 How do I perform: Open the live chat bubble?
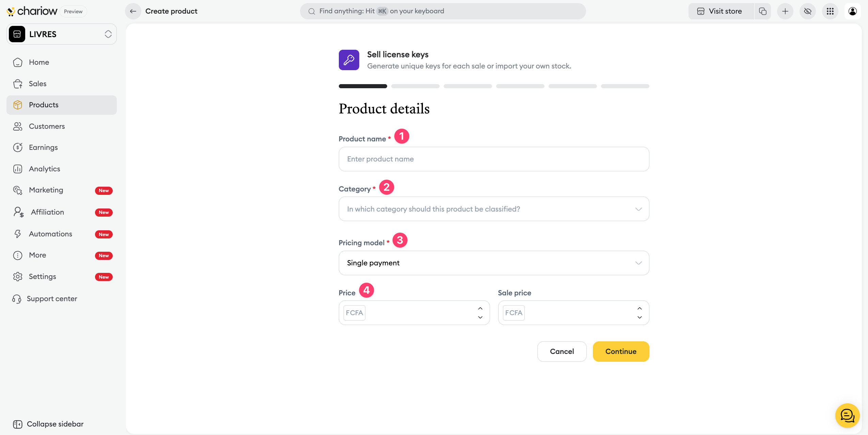pos(847,416)
